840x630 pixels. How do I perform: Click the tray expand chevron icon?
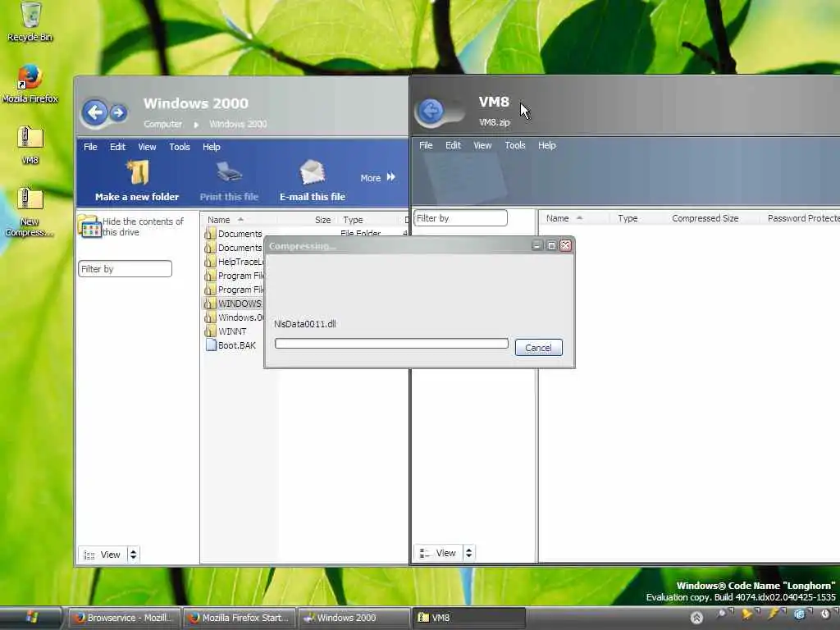[696, 618]
